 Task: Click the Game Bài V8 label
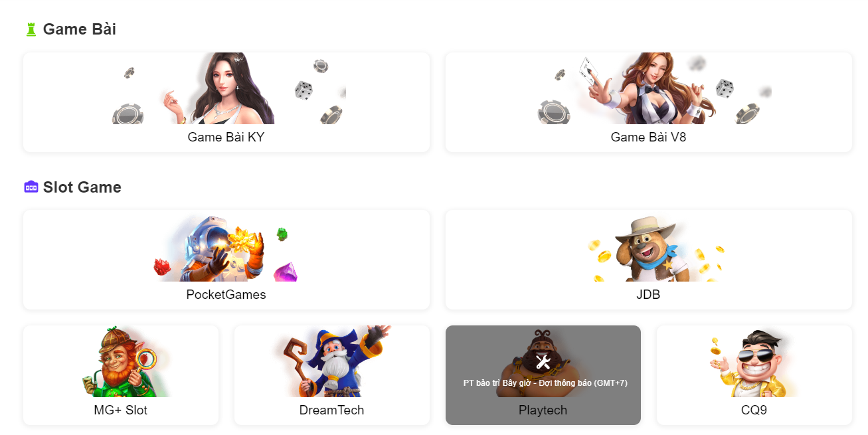649,137
